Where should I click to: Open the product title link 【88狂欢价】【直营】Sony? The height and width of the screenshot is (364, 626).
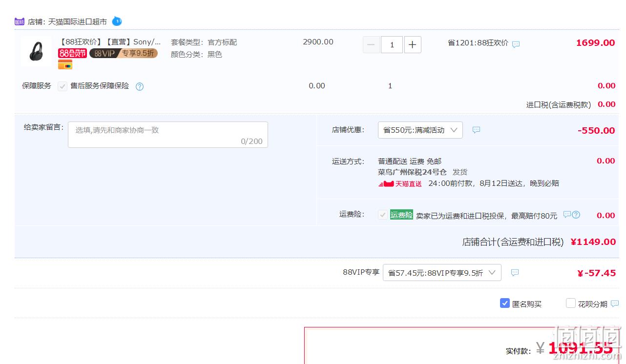109,42
